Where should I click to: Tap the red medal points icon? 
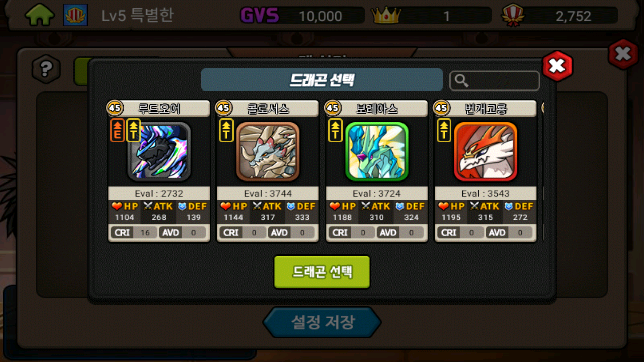pyautogui.click(x=513, y=16)
